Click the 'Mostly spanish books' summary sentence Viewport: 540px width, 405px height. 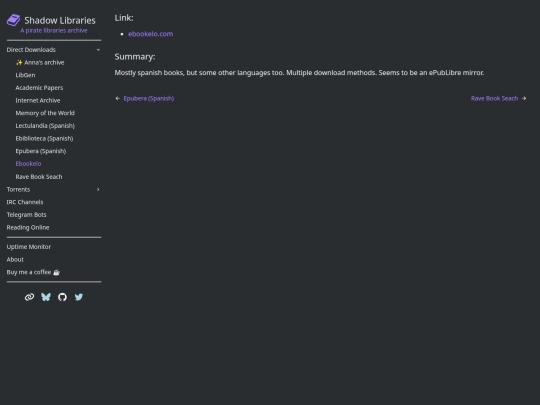(299, 73)
